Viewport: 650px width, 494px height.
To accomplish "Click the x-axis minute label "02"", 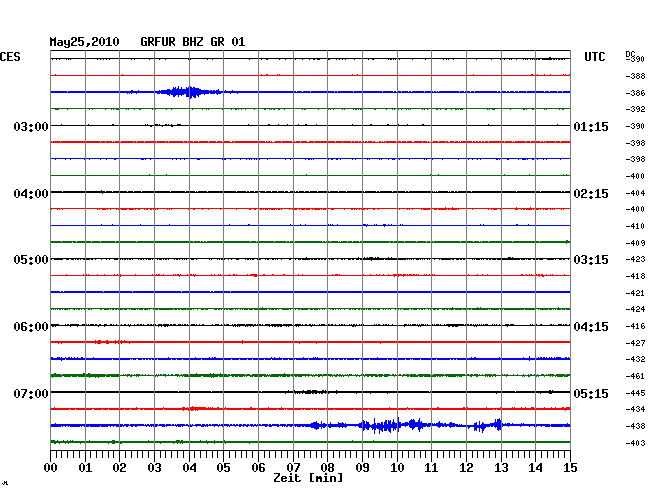I will [x=119, y=468].
